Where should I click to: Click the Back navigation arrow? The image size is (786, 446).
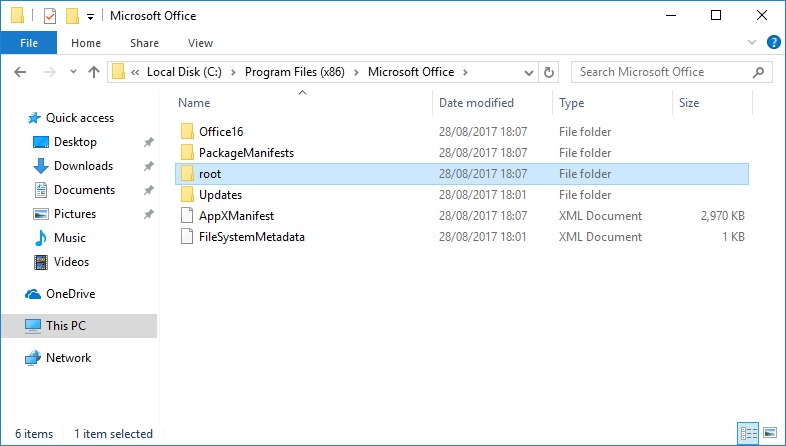tap(22, 72)
